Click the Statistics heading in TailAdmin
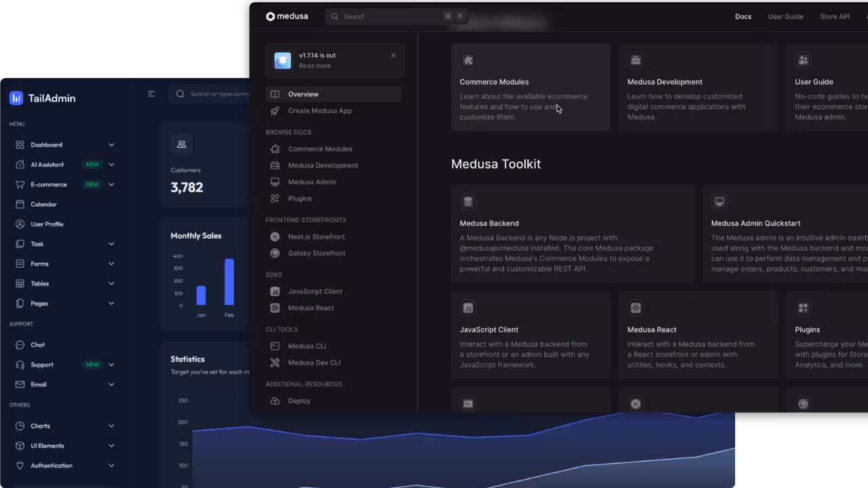The image size is (868, 488). click(x=187, y=359)
